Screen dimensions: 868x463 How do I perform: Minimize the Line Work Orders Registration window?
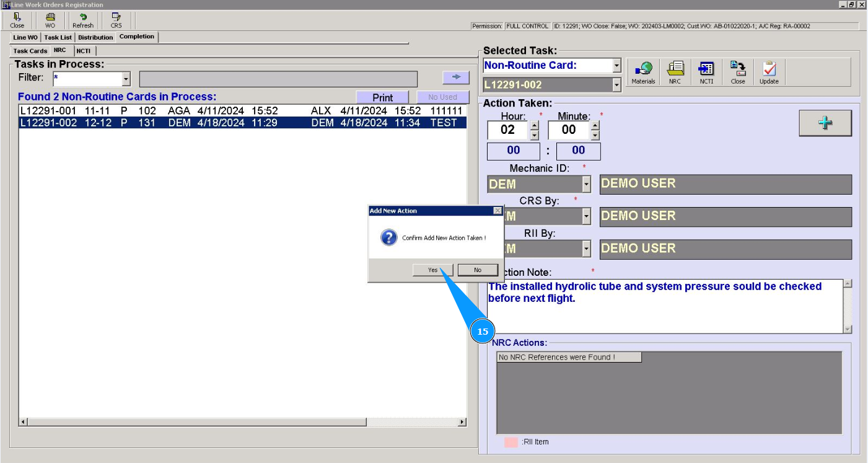tap(843, 4)
